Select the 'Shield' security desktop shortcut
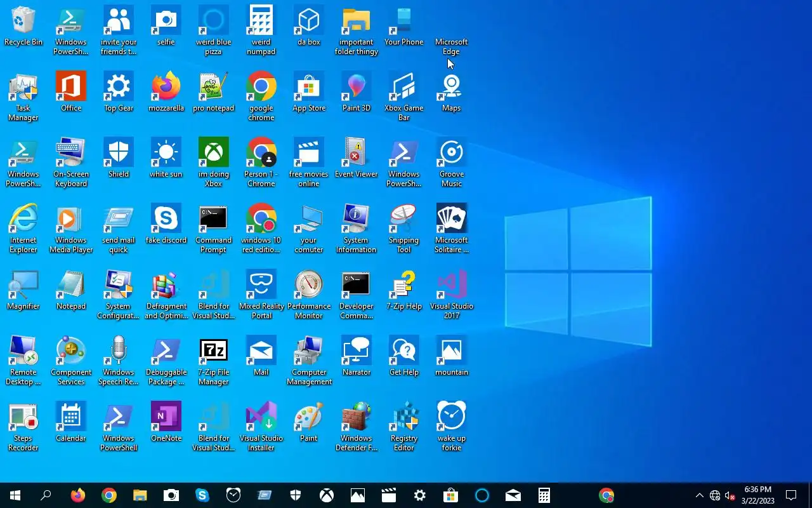Screen dimensions: 812x508 coord(119,158)
